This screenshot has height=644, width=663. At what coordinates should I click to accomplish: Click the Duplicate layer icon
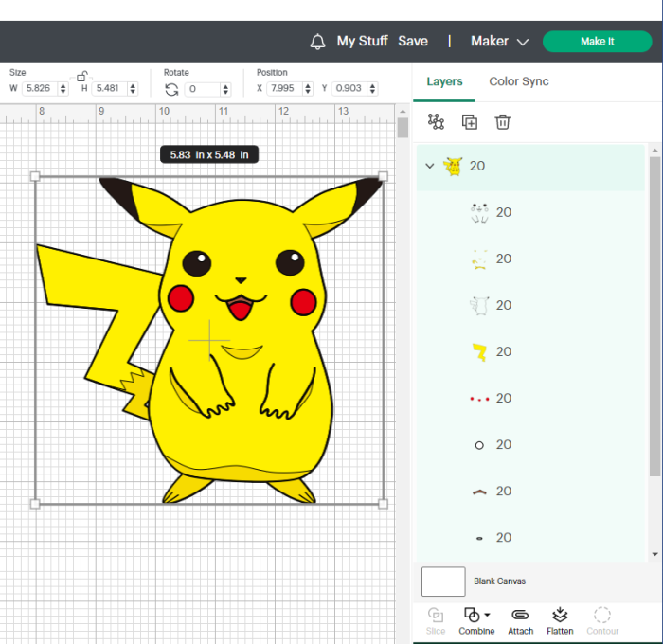(470, 122)
